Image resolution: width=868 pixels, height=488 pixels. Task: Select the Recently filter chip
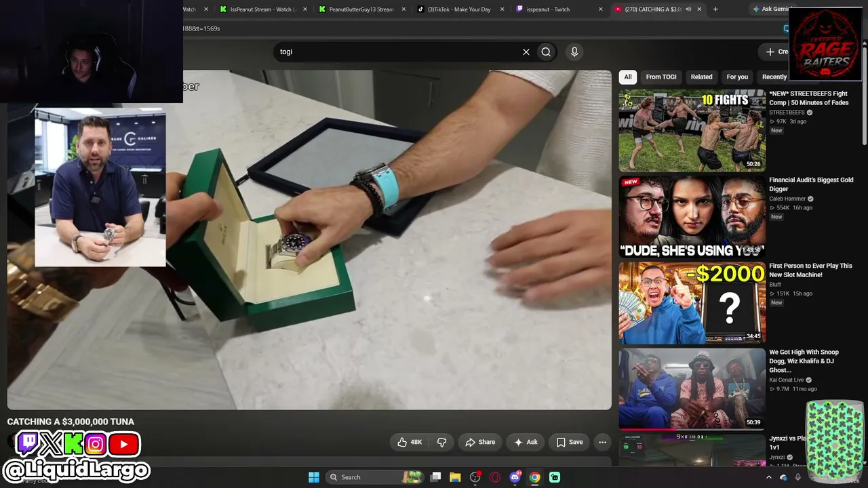pos(774,77)
